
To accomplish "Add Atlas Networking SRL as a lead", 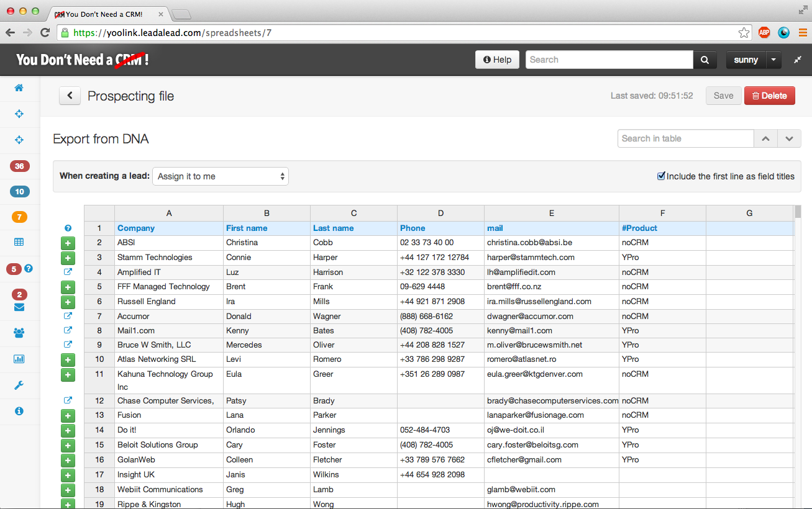I will [68, 359].
